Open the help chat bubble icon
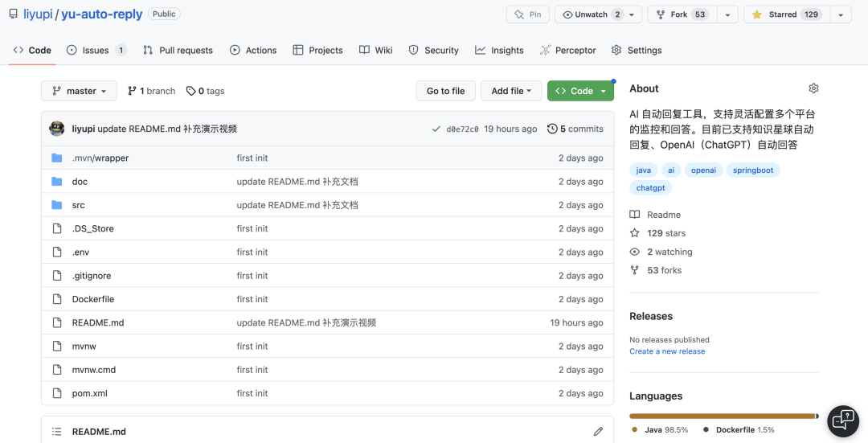 843,420
